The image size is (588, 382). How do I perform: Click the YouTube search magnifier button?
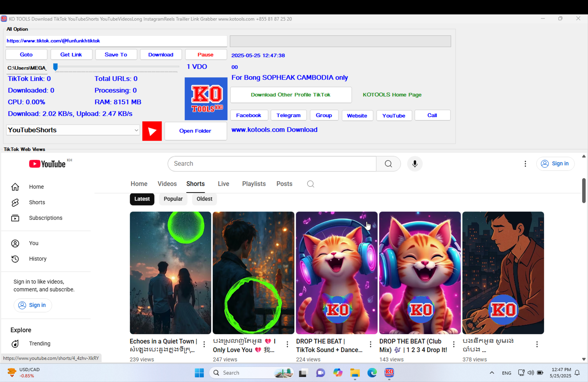coord(388,164)
